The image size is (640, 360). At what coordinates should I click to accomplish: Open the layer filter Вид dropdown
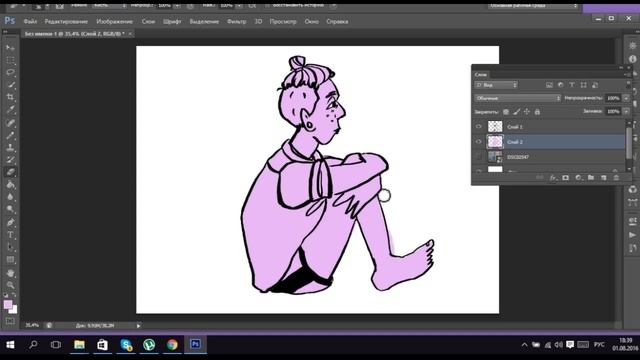tap(496, 85)
